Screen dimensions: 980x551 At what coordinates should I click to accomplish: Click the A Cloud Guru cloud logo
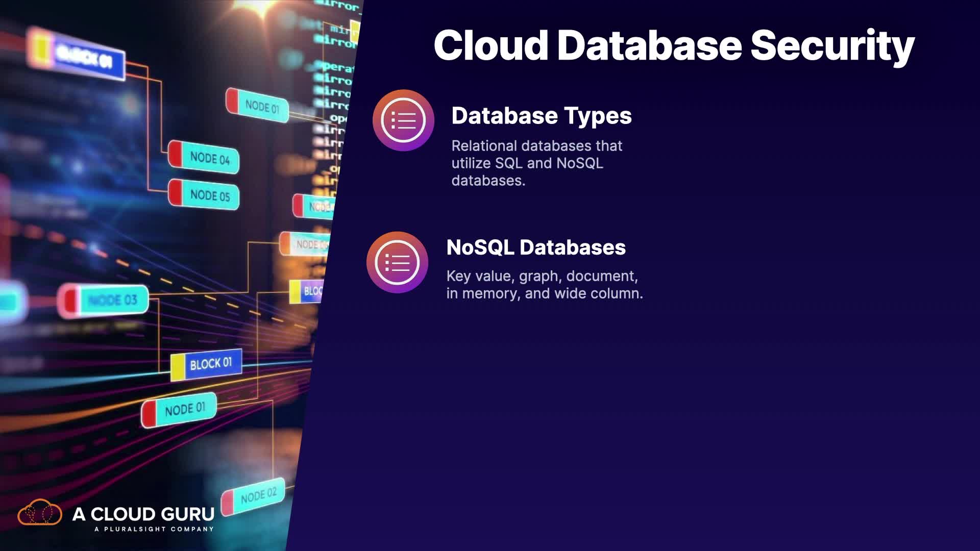[40, 512]
